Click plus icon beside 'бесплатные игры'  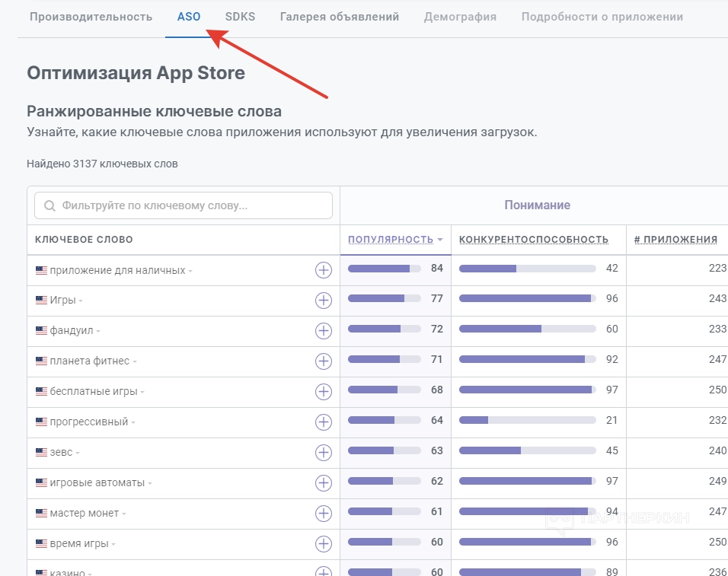[324, 391]
